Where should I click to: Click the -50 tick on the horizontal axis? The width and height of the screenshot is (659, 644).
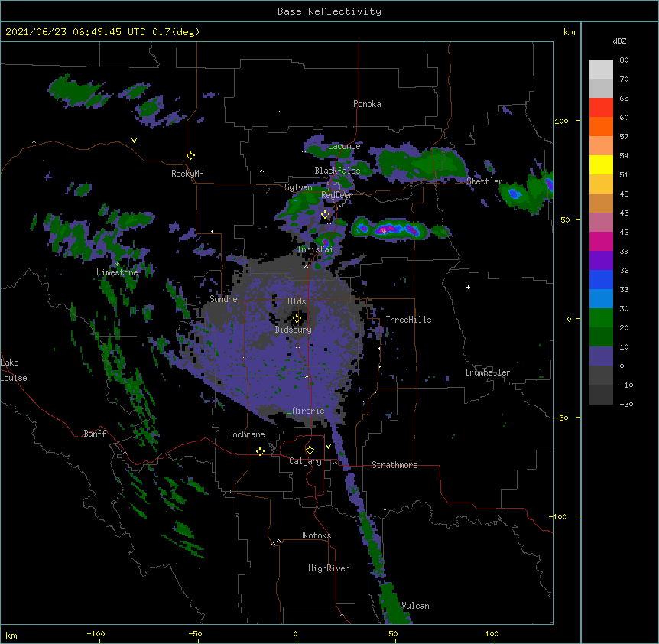coord(195,633)
